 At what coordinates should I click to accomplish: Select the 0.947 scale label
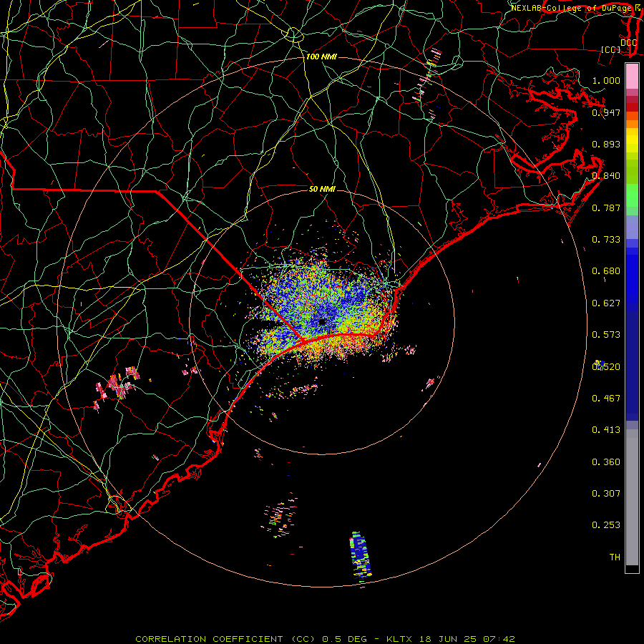point(606,112)
